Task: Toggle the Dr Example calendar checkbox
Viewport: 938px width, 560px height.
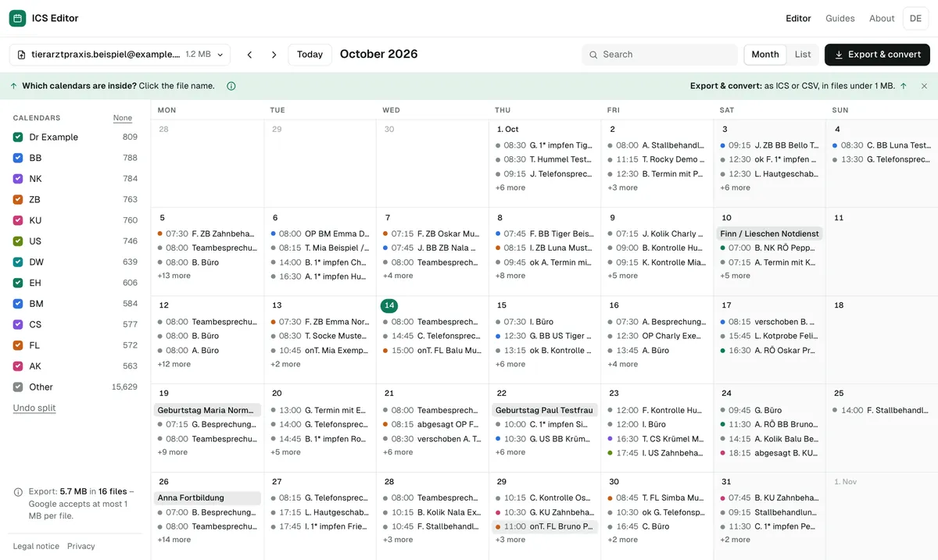Action: click(x=18, y=137)
